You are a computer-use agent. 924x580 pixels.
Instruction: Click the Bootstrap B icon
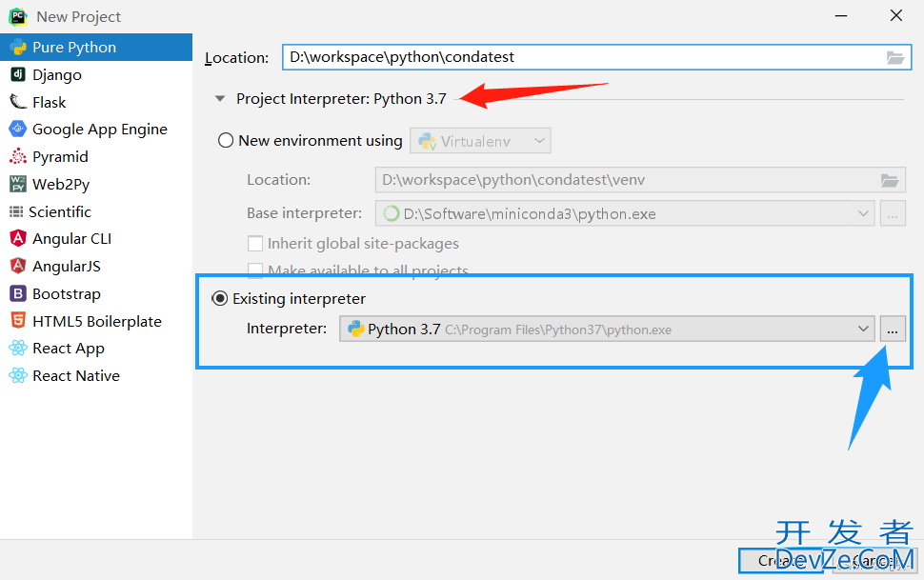tap(18, 293)
